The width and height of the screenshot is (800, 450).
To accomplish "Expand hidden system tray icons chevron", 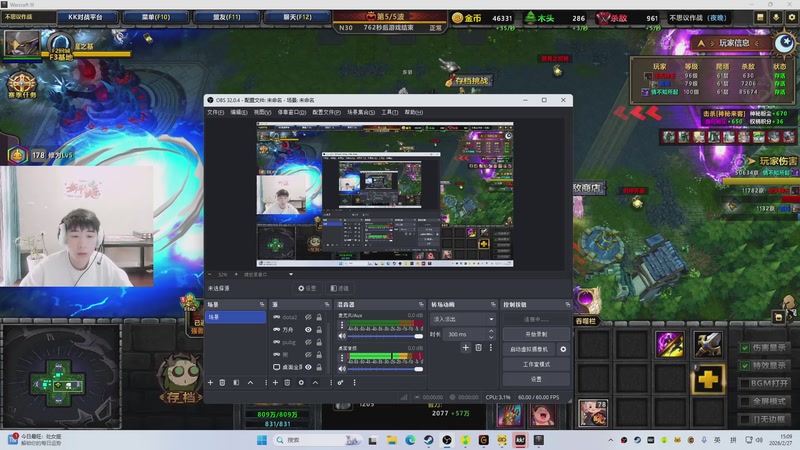I will 611,440.
